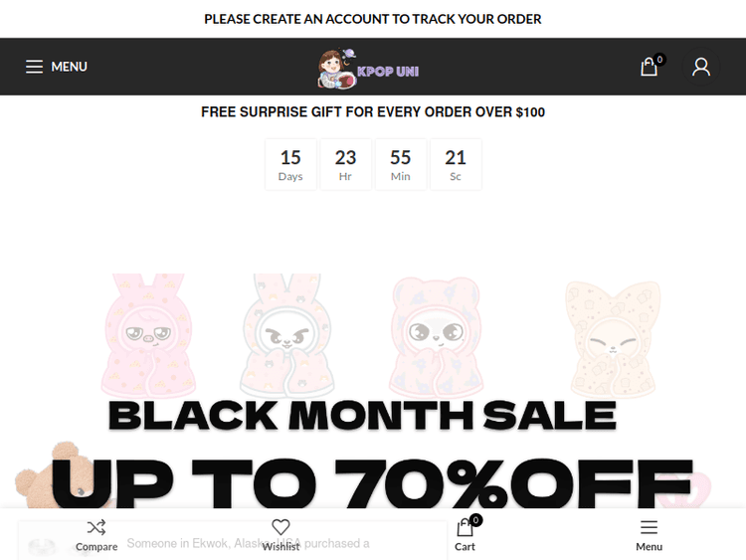
Task: Select the cream-colored hooded character image
Action: (x=612, y=335)
